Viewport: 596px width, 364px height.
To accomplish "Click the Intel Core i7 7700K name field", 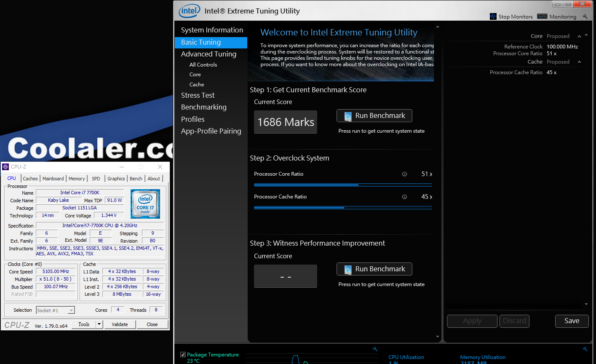I will pyautogui.click(x=80, y=193).
